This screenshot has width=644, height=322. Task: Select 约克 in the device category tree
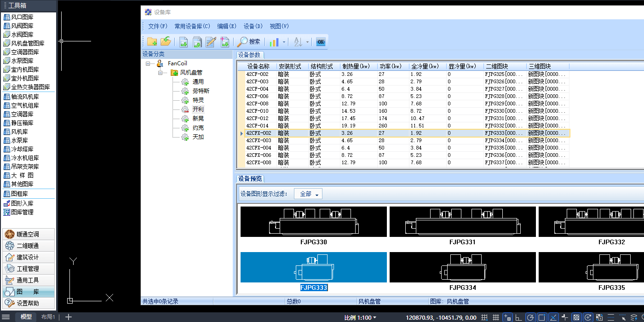(198, 128)
